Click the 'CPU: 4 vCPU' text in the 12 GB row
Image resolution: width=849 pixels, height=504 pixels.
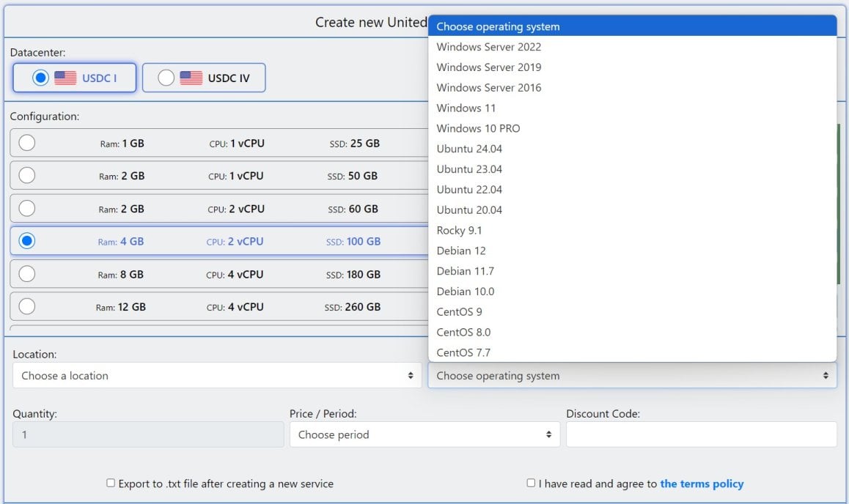click(x=235, y=307)
